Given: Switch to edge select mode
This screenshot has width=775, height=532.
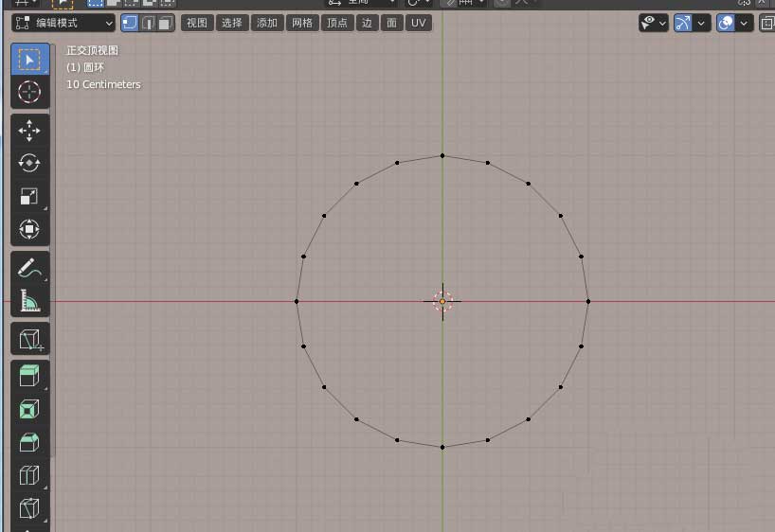Looking at the screenshot, I should point(148,23).
